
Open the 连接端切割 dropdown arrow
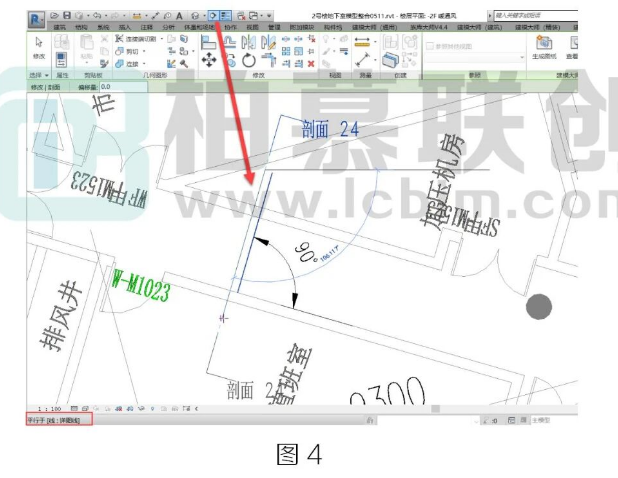162,39
